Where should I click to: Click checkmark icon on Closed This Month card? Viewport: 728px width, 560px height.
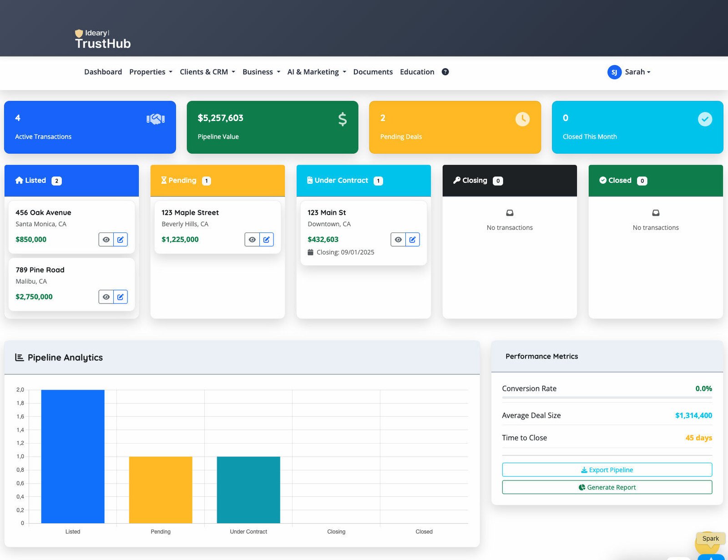pos(705,119)
